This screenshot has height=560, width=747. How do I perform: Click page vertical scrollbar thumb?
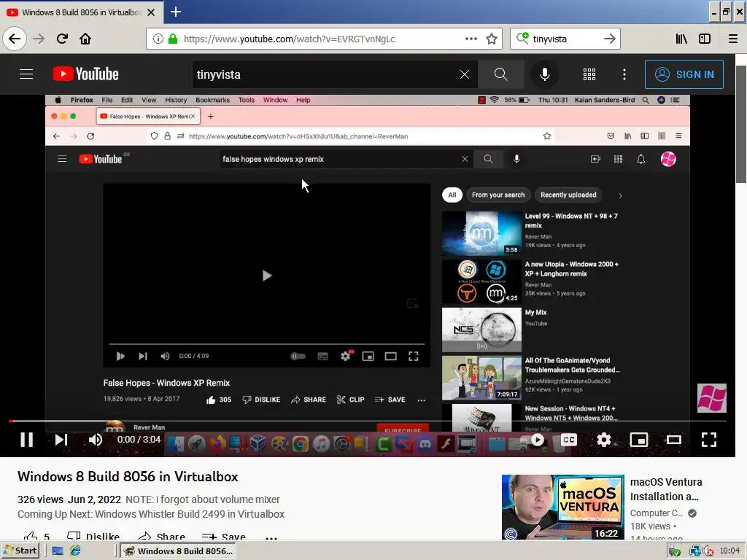point(741,124)
